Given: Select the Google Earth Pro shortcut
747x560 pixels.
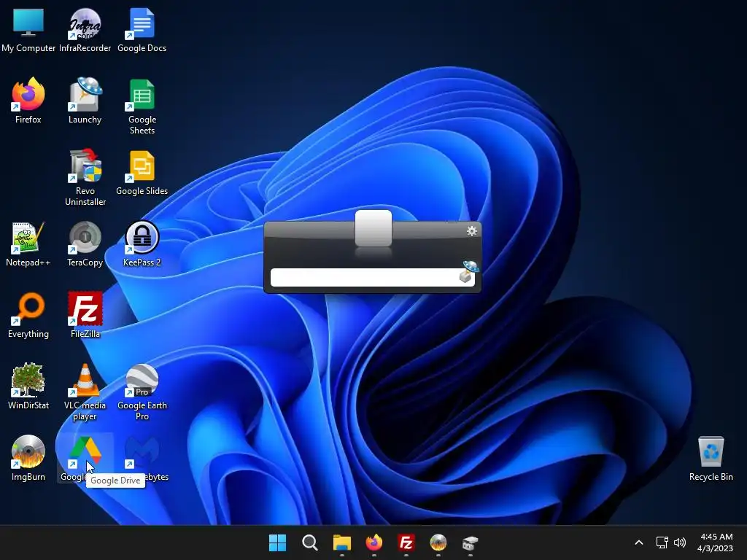Looking at the screenshot, I should click(x=142, y=392).
